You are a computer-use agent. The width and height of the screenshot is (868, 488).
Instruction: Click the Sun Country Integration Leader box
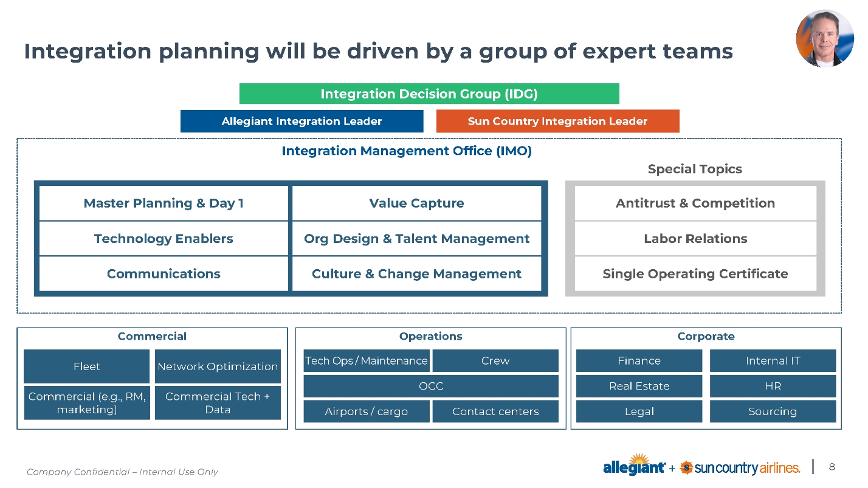(557, 121)
